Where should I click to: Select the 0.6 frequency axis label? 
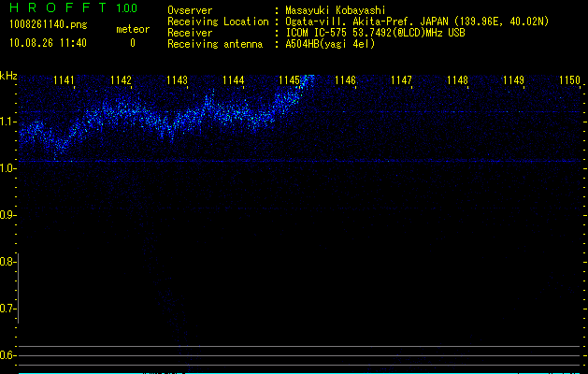8,355
